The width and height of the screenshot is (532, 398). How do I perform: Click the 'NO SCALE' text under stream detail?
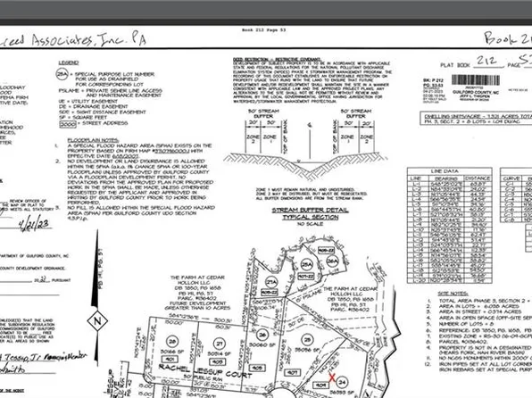(x=310, y=224)
